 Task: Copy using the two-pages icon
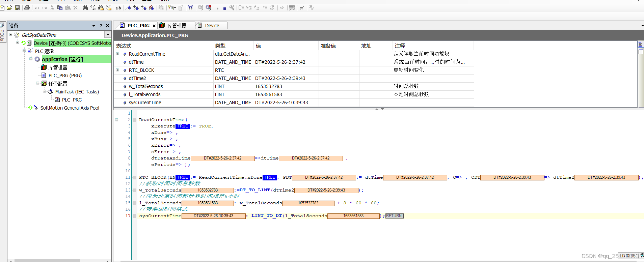[60, 8]
